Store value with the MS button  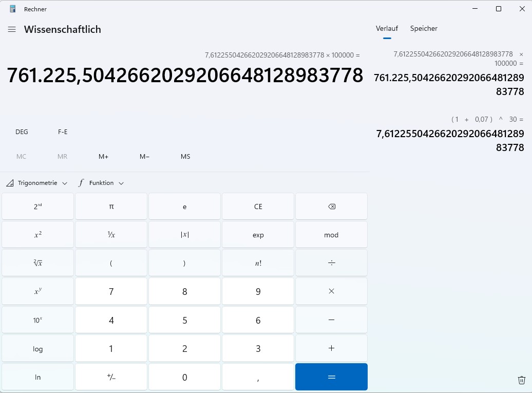tap(185, 157)
